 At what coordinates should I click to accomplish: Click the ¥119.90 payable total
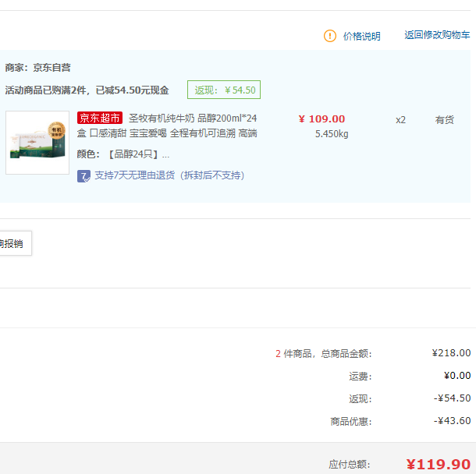tap(439, 465)
